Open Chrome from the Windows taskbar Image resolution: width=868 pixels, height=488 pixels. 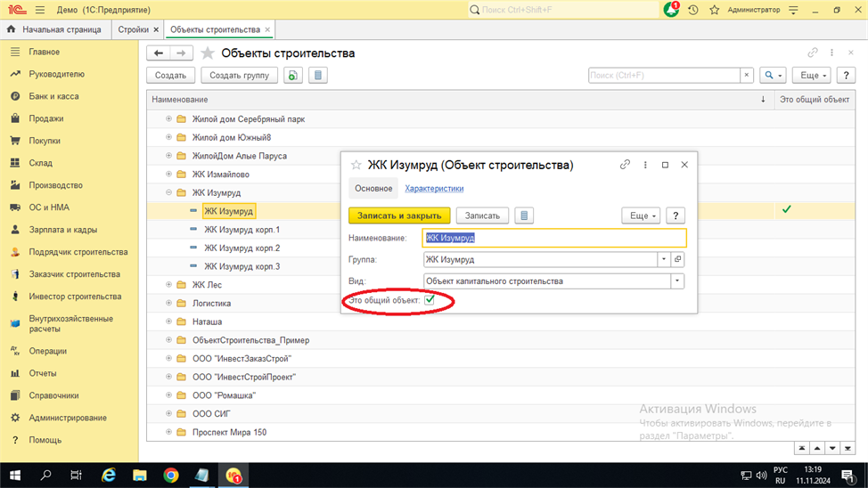(x=170, y=476)
